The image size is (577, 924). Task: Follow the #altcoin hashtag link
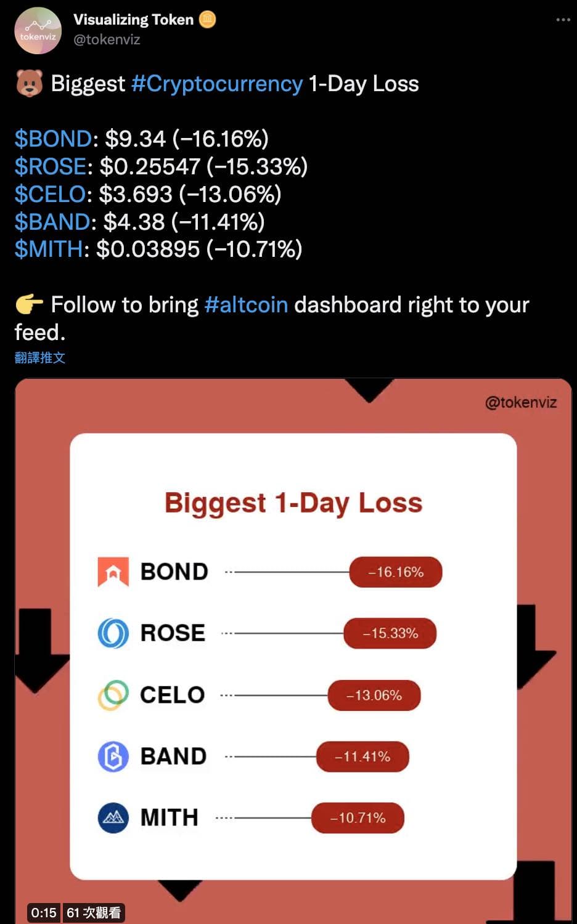[x=247, y=304]
